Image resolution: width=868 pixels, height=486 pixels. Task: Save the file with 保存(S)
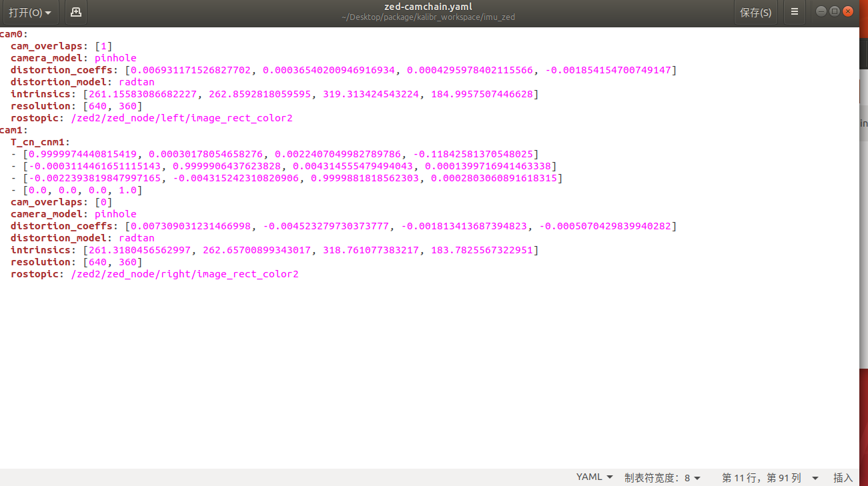[755, 12]
